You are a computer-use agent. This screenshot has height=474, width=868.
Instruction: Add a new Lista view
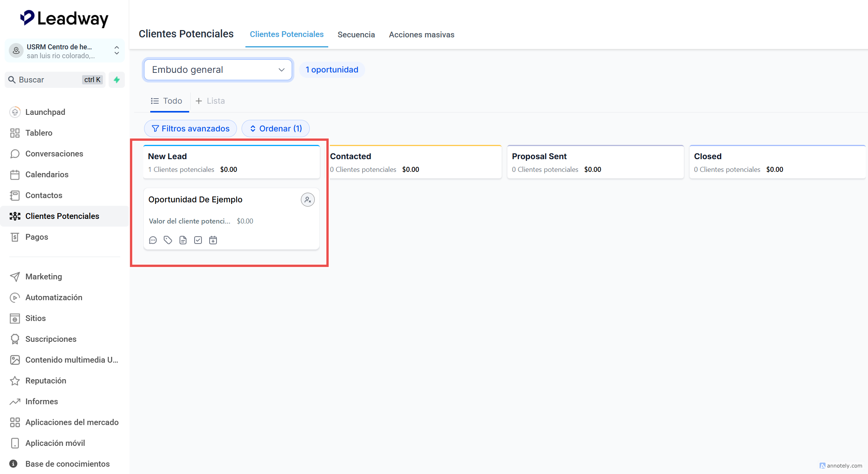(210, 101)
